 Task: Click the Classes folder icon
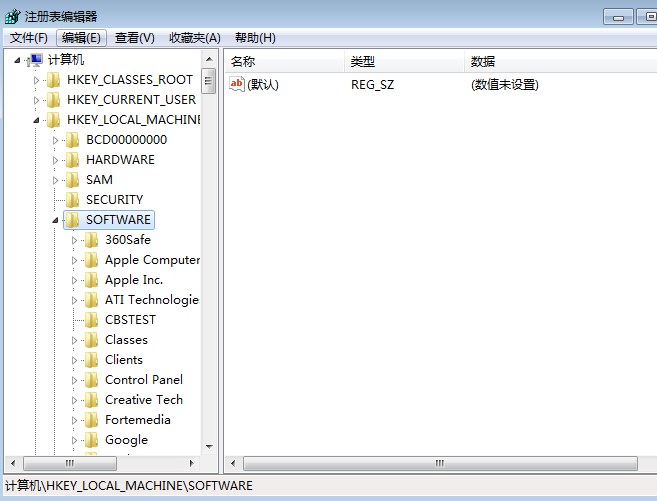coord(91,340)
